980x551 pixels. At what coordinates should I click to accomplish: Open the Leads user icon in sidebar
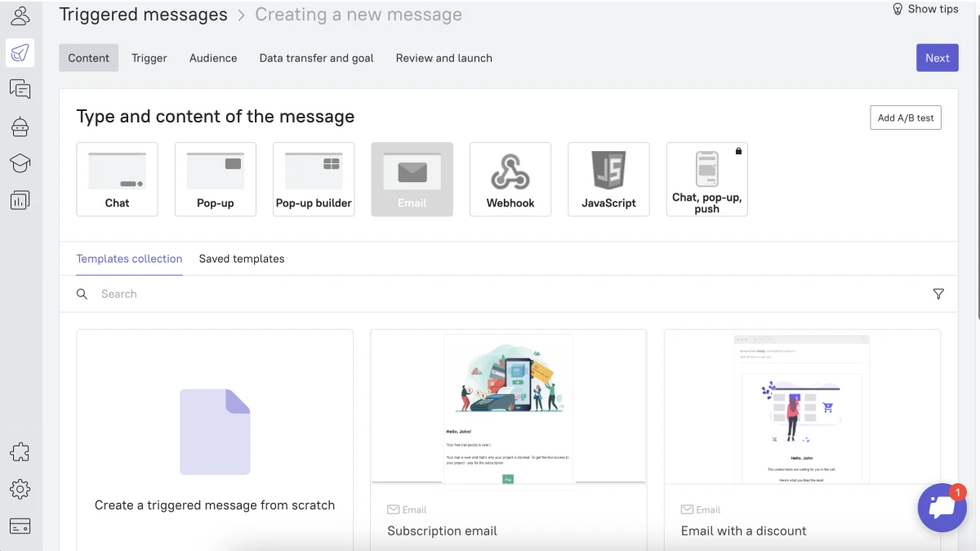pyautogui.click(x=20, y=16)
